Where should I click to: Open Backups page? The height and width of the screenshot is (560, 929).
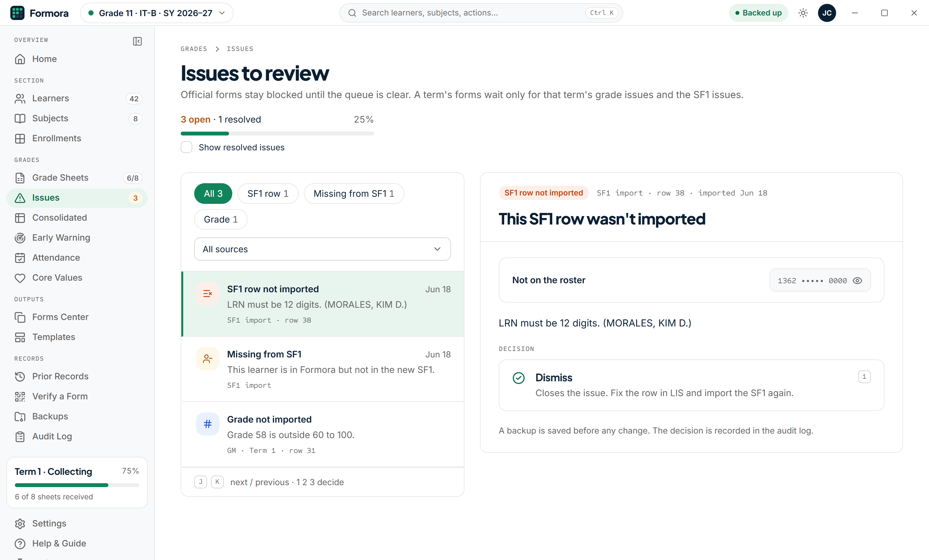[77, 416]
